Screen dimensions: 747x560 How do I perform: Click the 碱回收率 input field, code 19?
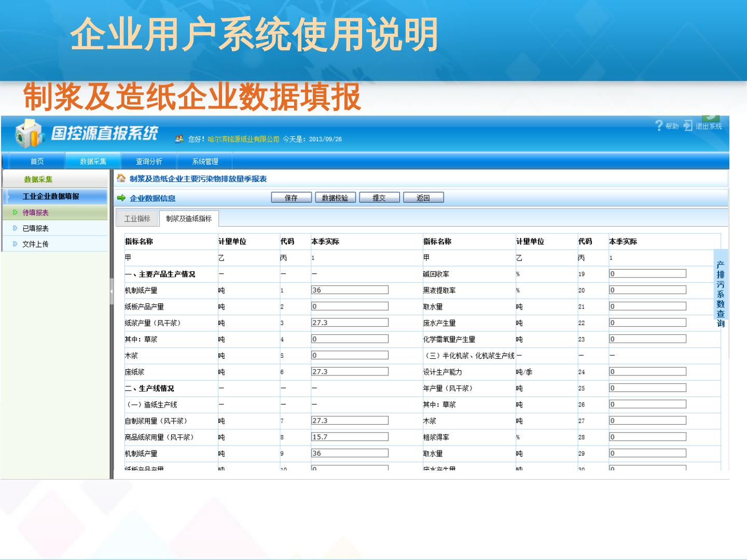click(647, 274)
